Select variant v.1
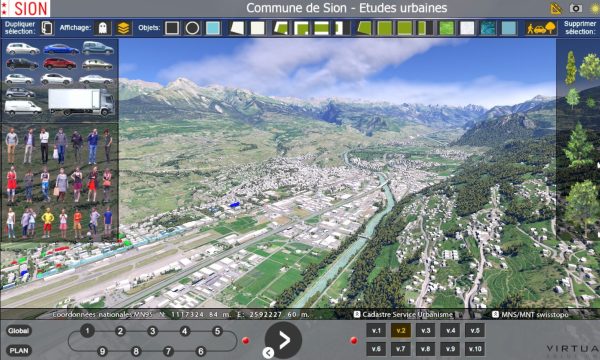The image size is (600, 360). pyautogui.click(x=376, y=331)
